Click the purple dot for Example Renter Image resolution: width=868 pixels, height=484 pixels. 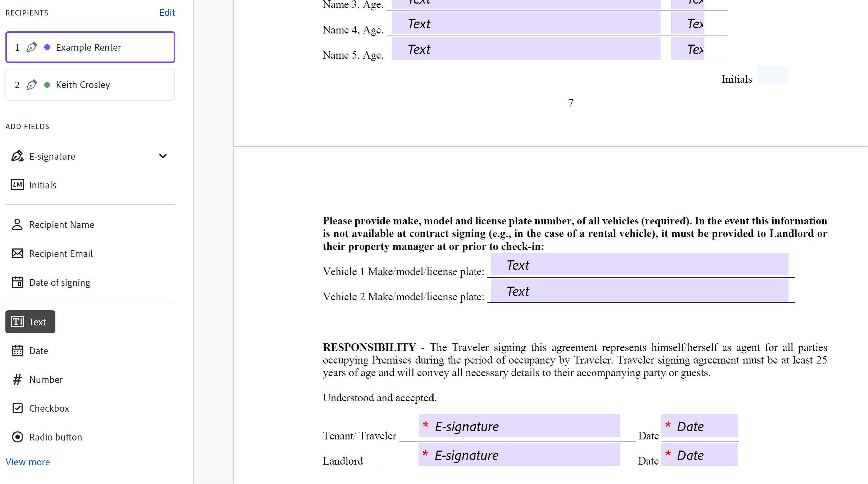(x=47, y=47)
